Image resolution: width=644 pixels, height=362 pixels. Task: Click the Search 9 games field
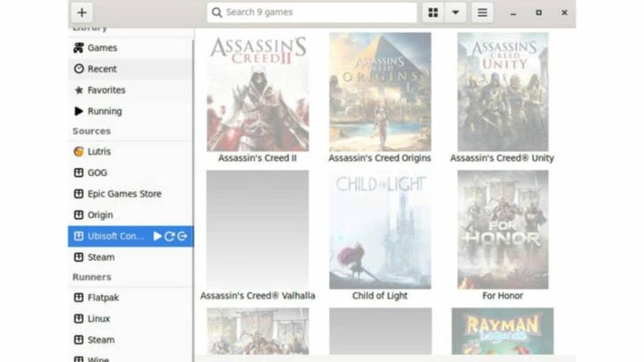(312, 13)
